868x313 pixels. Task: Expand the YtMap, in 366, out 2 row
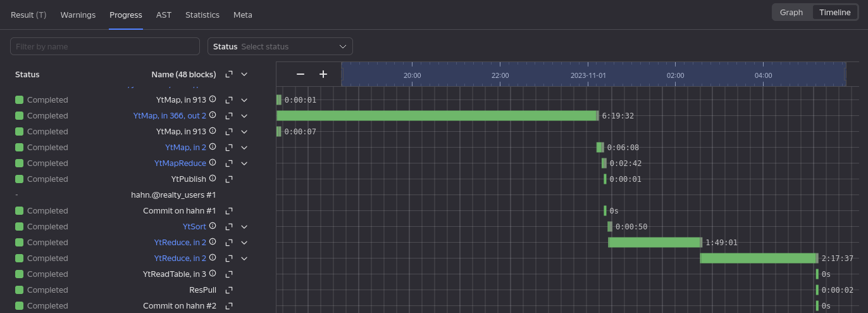pos(244,116)
